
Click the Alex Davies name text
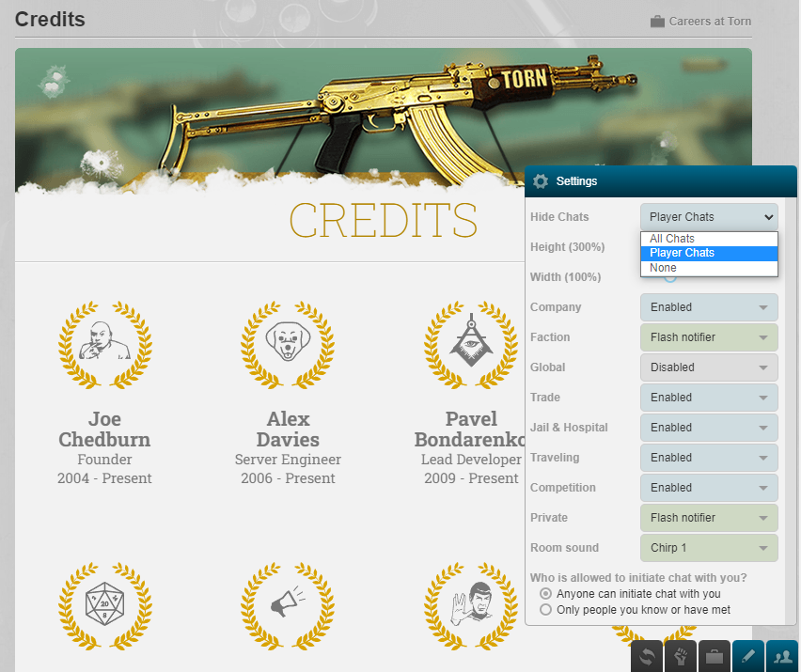point(288,429)
